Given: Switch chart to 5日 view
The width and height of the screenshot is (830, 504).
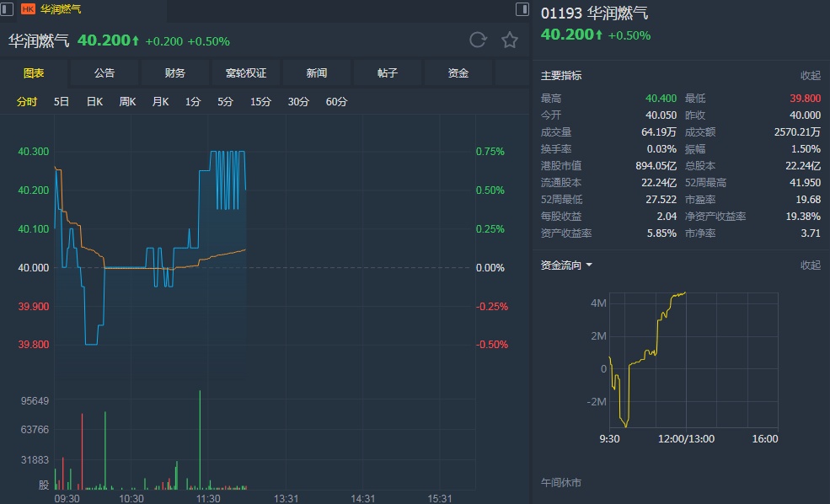Looking at the screenshot, I should coord(62,102).
